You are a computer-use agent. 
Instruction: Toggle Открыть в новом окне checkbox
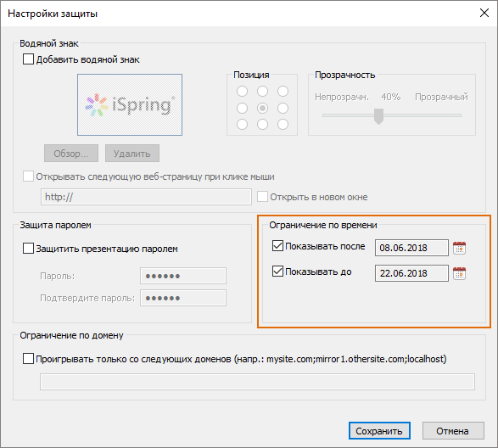coord(262,197)
